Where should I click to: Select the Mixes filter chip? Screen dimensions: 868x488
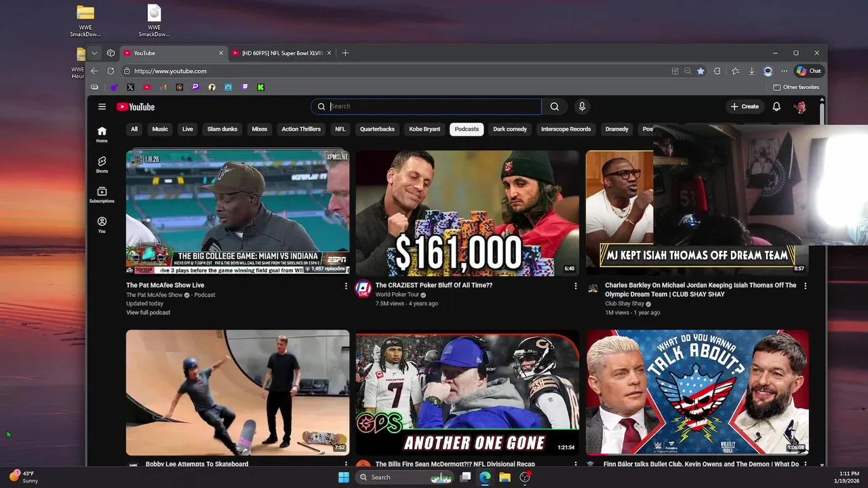pos(260,129)
